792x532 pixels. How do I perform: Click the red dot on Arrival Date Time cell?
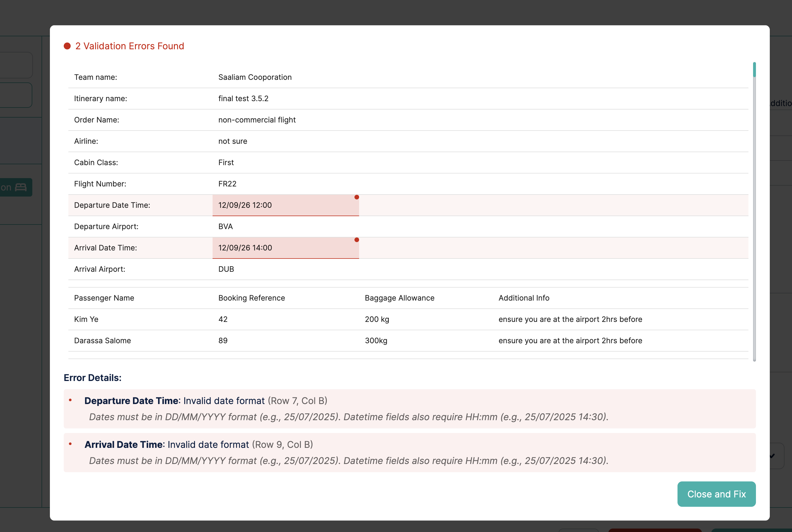[356, 240]
